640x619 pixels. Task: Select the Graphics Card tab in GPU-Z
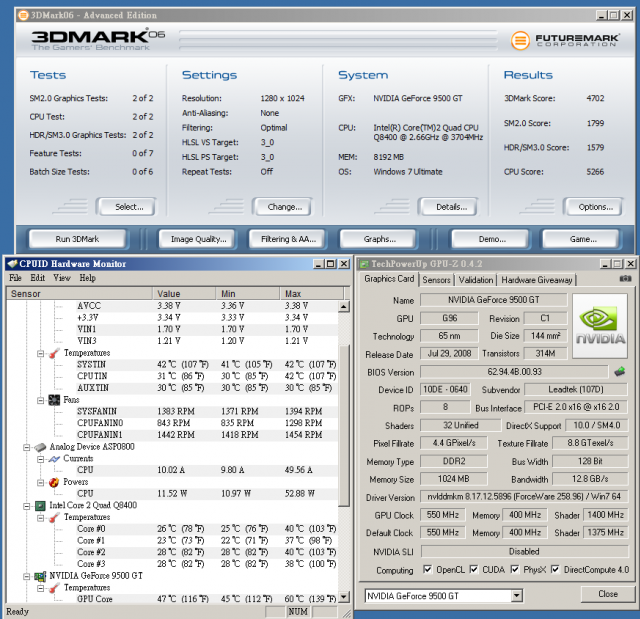(x=389, y=279)
